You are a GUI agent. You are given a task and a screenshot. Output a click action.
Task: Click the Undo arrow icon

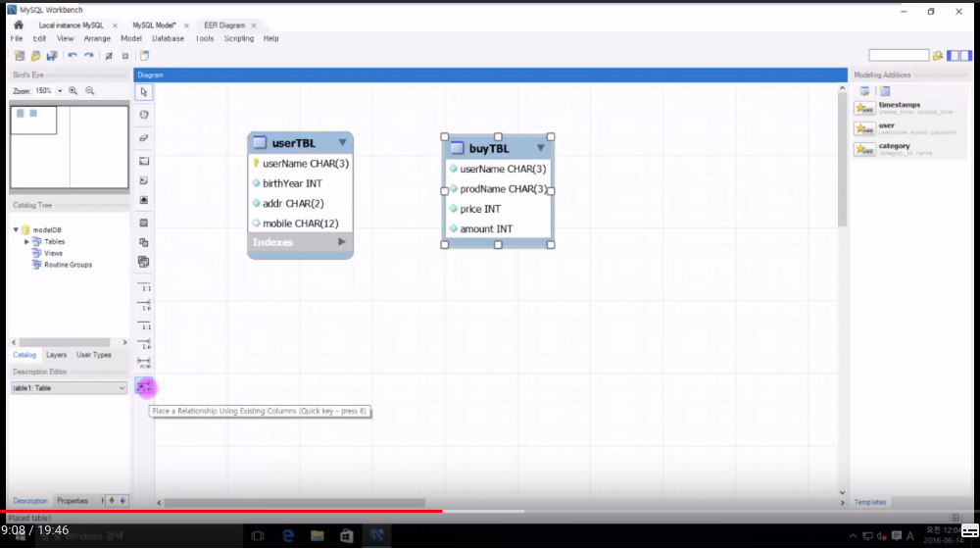[x=73, y=56]
